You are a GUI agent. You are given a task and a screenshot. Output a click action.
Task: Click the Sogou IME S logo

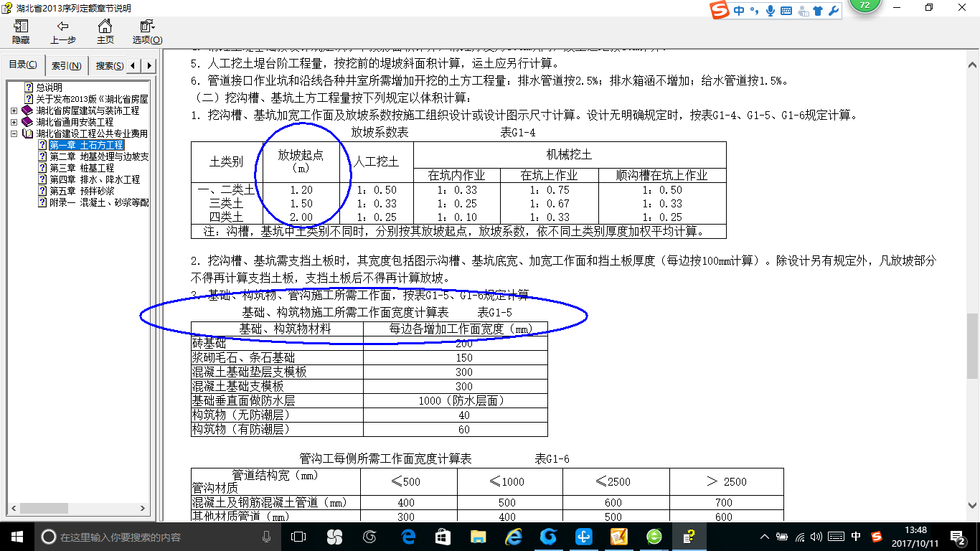pos(720,10)
